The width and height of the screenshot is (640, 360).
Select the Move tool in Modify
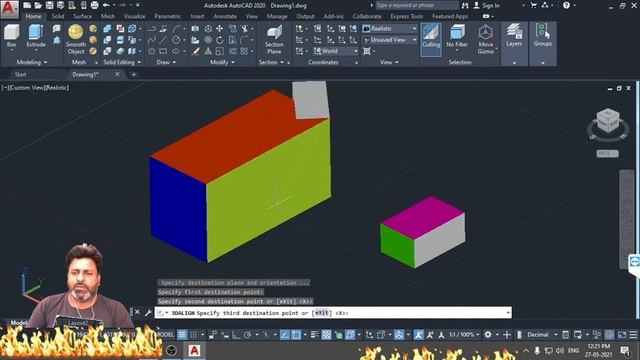pos(220,29)
